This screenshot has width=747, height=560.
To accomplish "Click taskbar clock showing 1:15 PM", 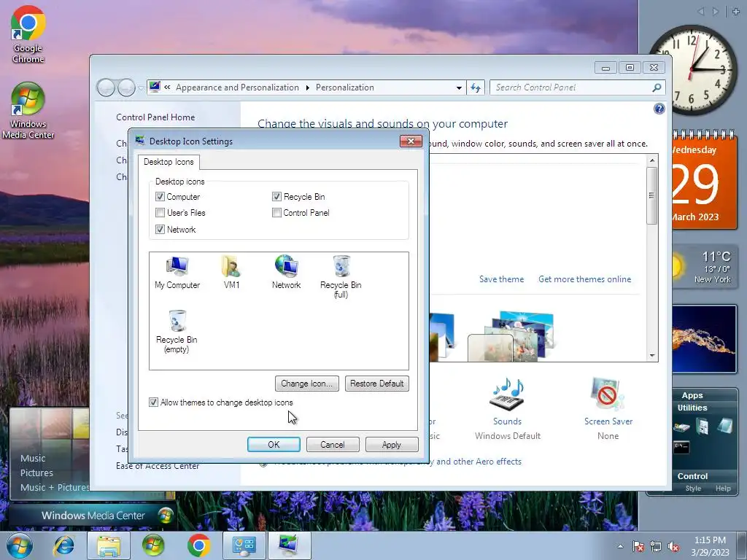I will coord(710,546).
